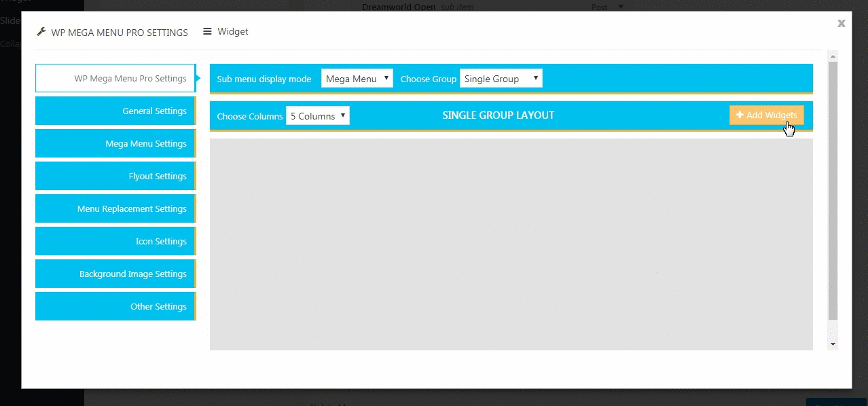Open Flyout Settings section
Screen dimensions: 868x406
(x=115, y=176)
